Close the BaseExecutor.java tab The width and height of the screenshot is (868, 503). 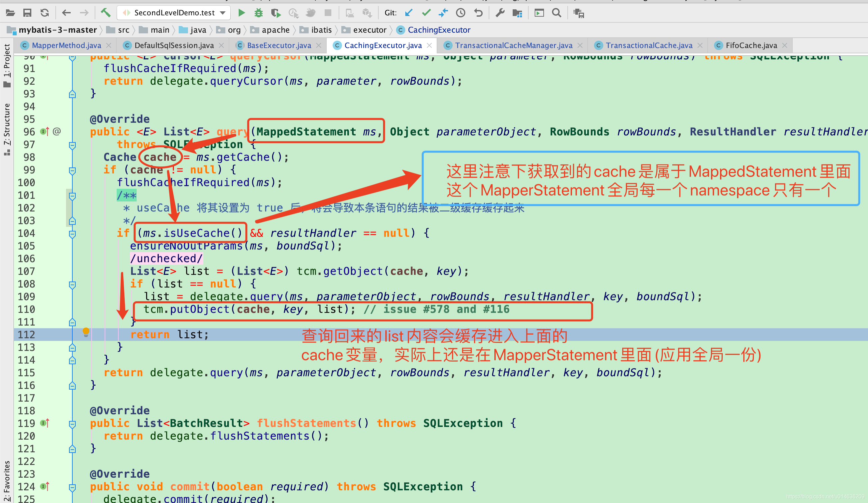tap(319, 45)
